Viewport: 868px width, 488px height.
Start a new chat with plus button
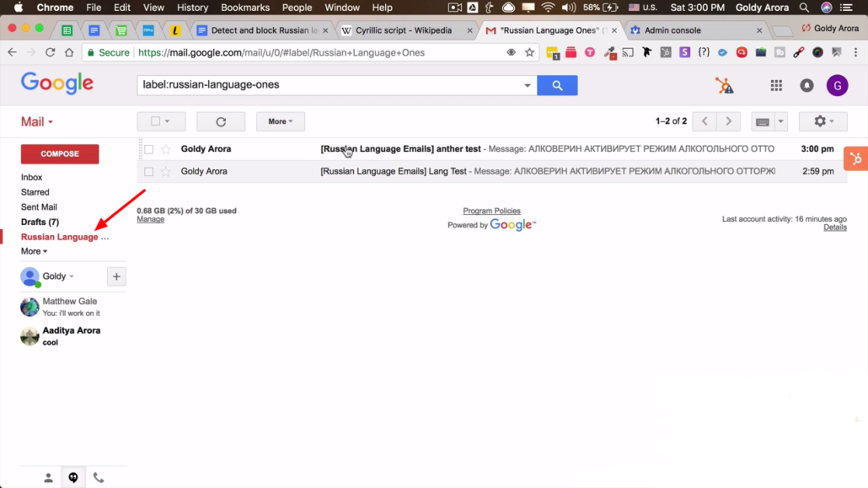click(x=116, y=276)
